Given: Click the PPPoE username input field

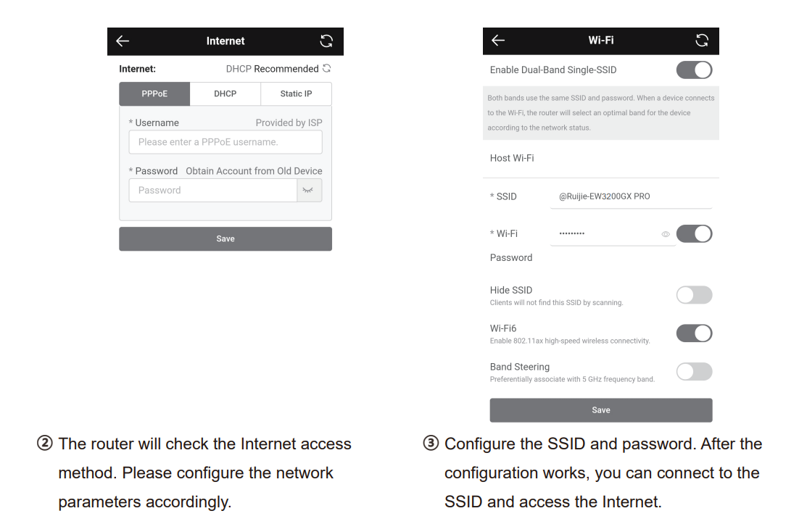Looking at the screenshot, I should click(x=225, y=142).
